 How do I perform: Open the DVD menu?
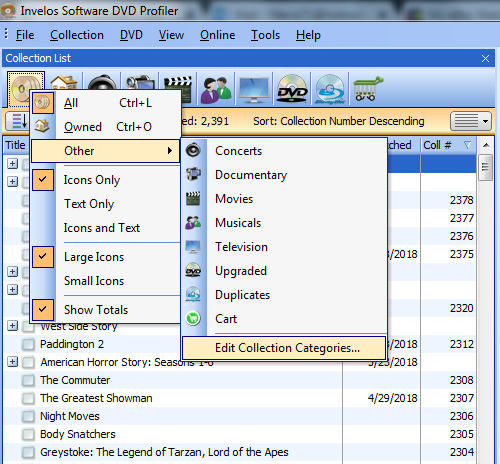(131, 35)
